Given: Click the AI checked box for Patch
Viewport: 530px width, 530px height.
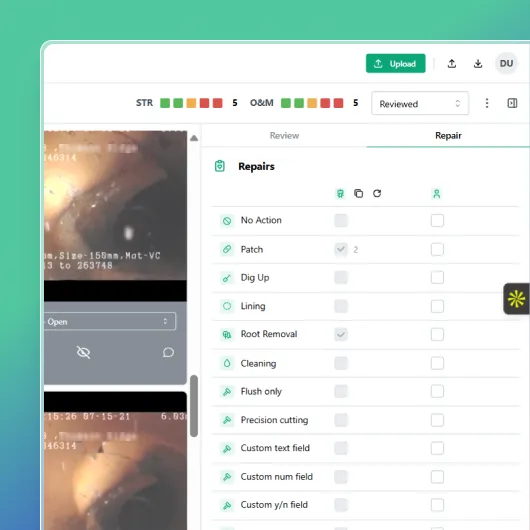Looking at the screenshot, I should click(341, 249).
